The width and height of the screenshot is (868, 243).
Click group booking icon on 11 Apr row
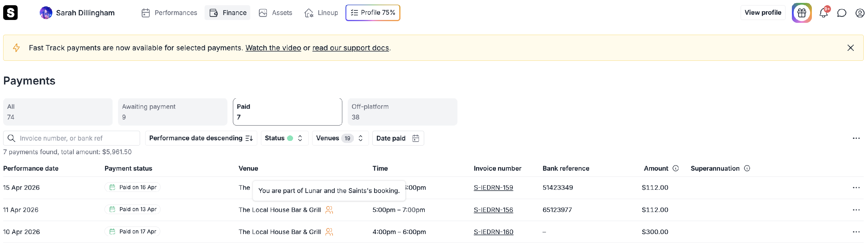click(329, 210)
